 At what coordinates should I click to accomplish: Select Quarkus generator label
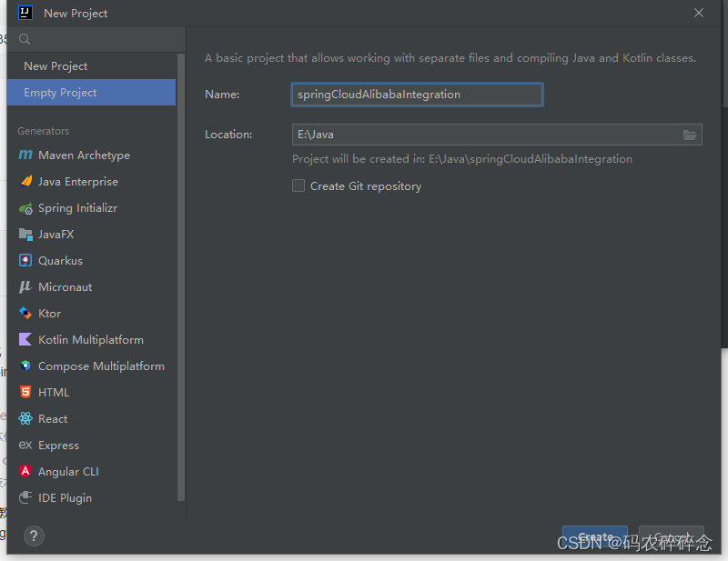point(60,261)
